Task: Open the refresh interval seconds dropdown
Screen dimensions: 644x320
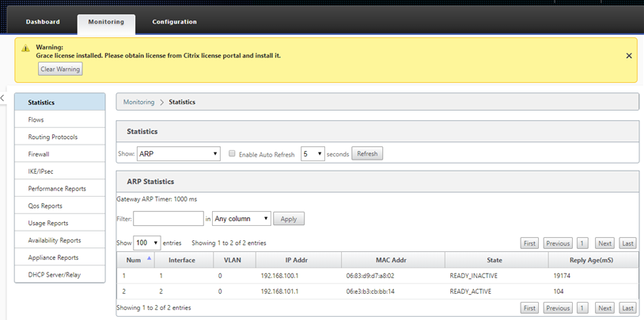Action: click(313, 154)
